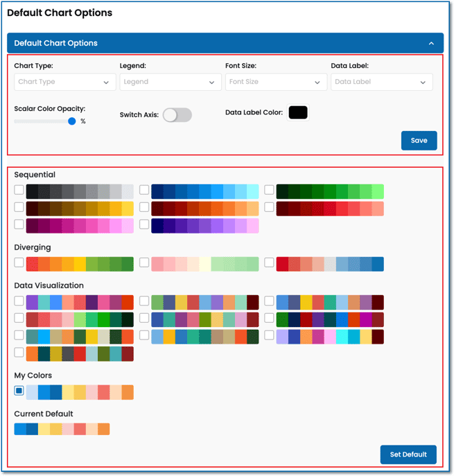Check the red-to-blue diverging palette checkbox
This screenshot has width=454, height=476.
point(269,263)
